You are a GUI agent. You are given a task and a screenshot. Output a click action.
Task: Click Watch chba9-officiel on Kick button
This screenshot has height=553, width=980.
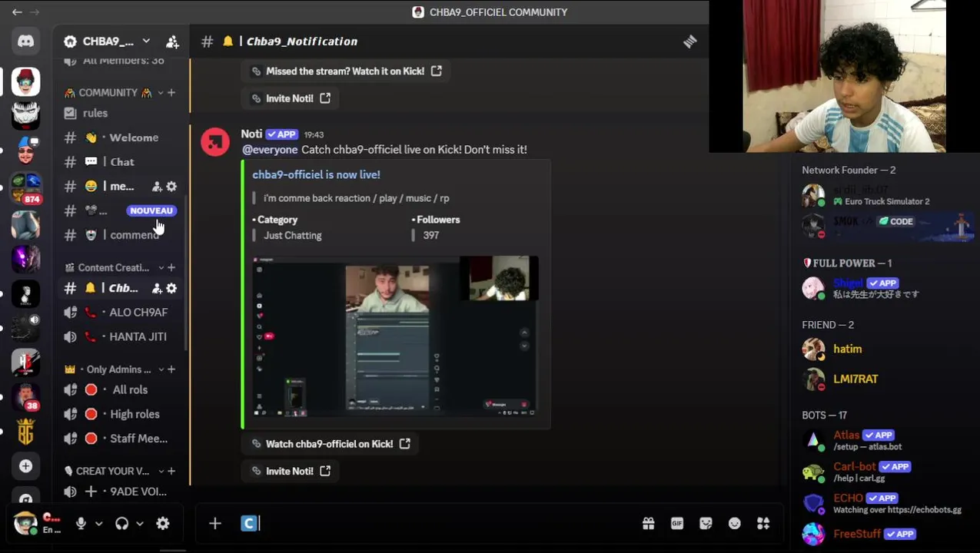[x=331, y=444]
